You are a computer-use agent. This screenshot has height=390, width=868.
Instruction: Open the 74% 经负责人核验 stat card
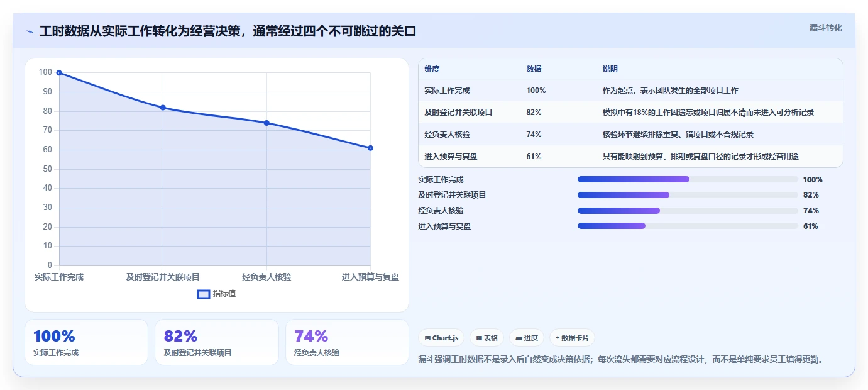click(x=347, y=342)
